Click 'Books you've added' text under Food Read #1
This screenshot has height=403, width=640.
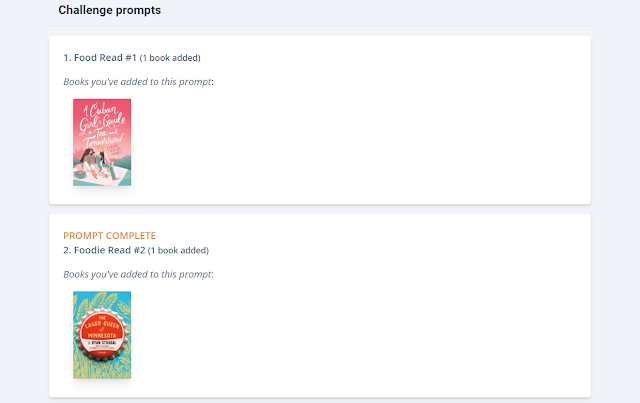[x=138, y=82]
